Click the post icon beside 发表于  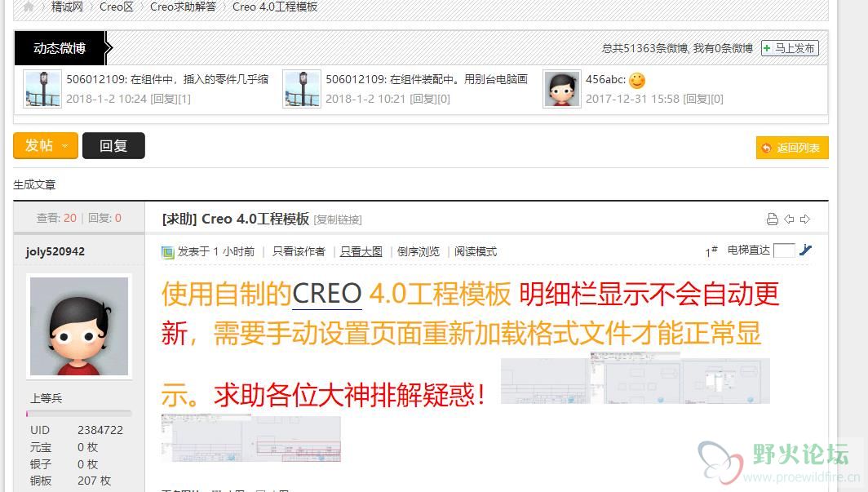click(168, 252)
